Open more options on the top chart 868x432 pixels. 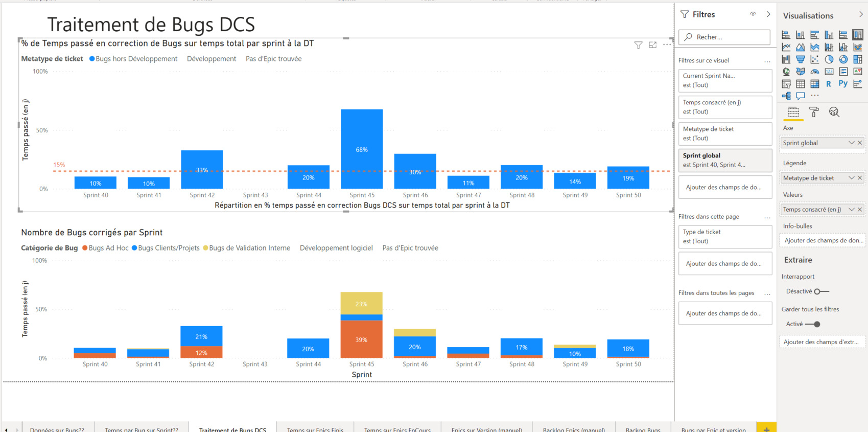667,45
